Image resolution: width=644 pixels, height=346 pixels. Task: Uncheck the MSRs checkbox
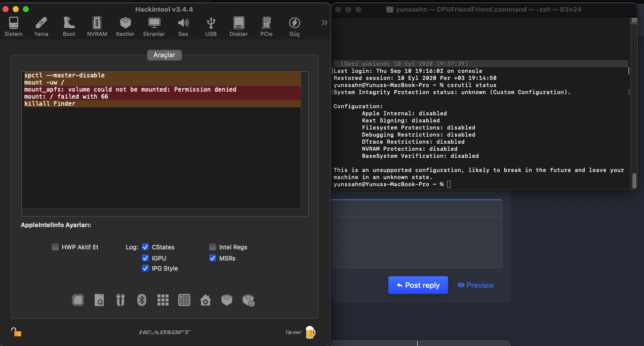pos(213,258)
